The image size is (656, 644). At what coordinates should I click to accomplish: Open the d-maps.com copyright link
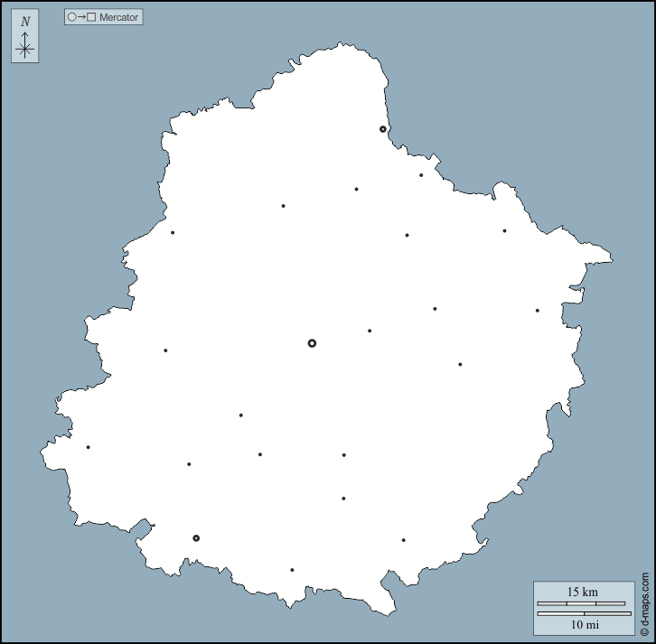coord(645,605)
